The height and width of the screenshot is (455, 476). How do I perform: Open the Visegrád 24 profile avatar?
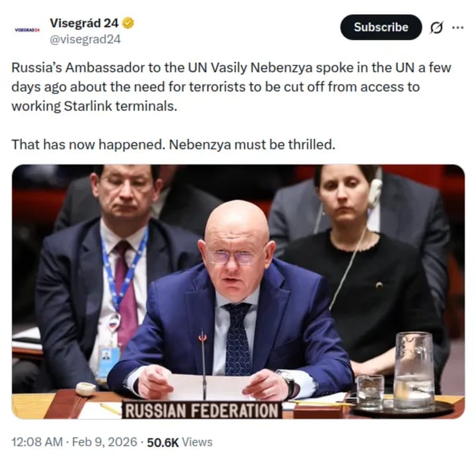[27, 30]
